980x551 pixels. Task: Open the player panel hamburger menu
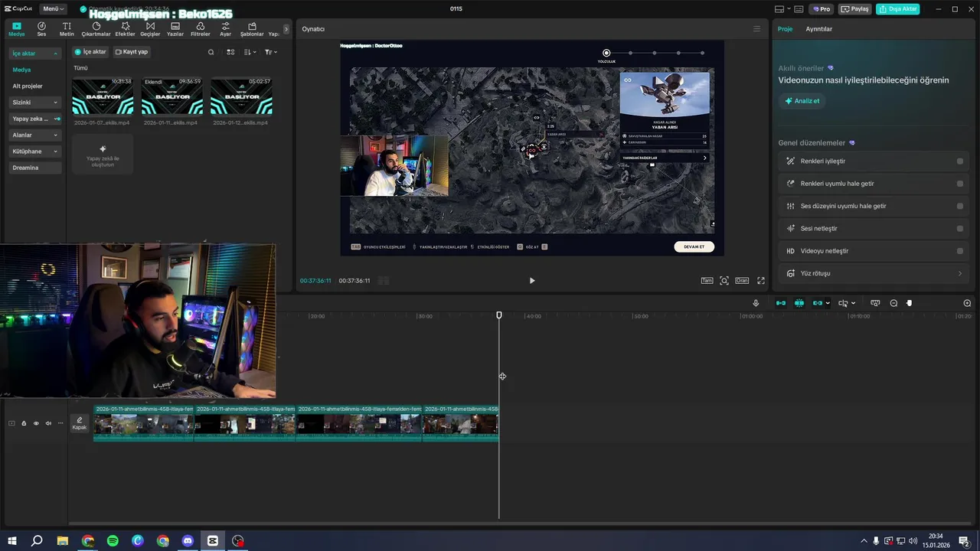(757, 29)
